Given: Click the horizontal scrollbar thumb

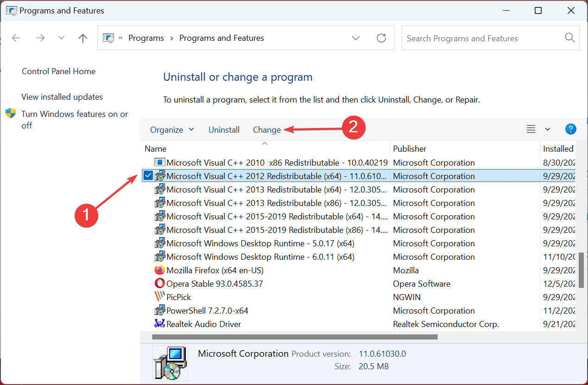Looking at the screenshot, I should [x=295, y=337].
